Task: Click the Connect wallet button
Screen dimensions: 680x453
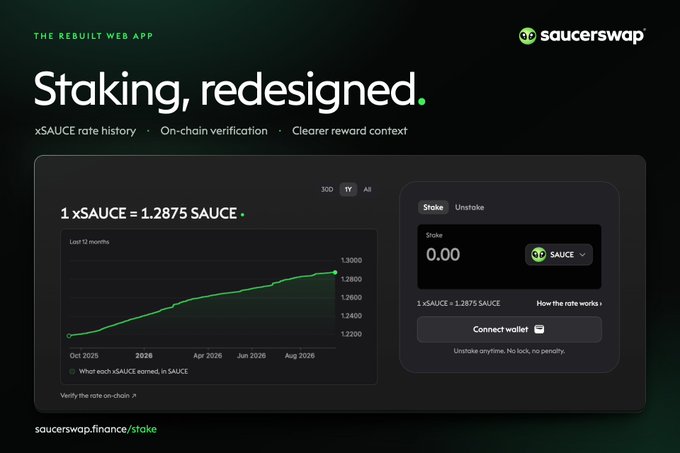Action: [509, 329]
